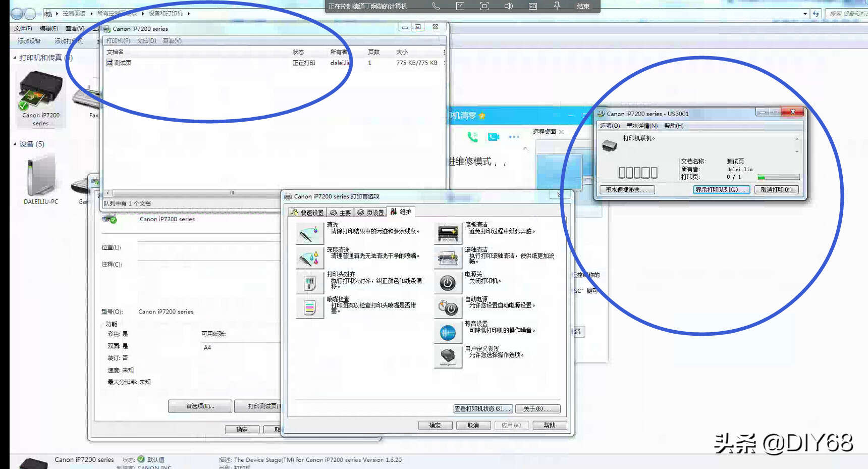
Task: Click the printer icon in status monitor window
Action: [x=610, y=146]
